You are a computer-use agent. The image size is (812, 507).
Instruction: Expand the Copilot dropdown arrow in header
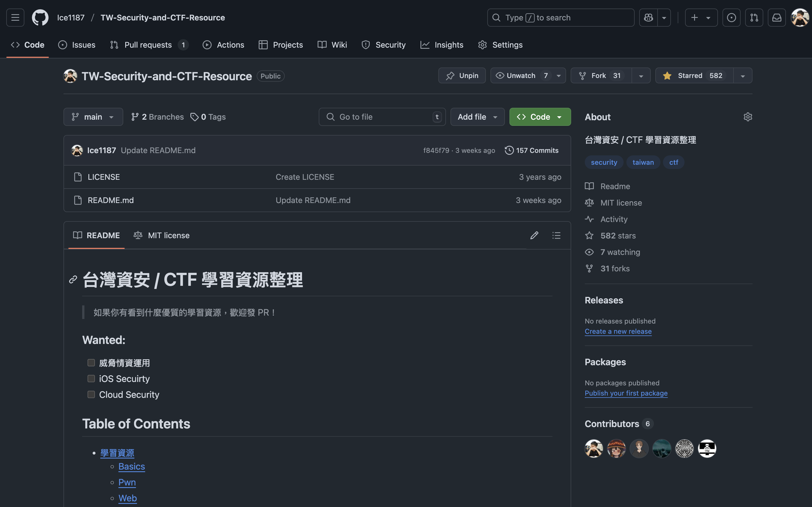(664, 17)
